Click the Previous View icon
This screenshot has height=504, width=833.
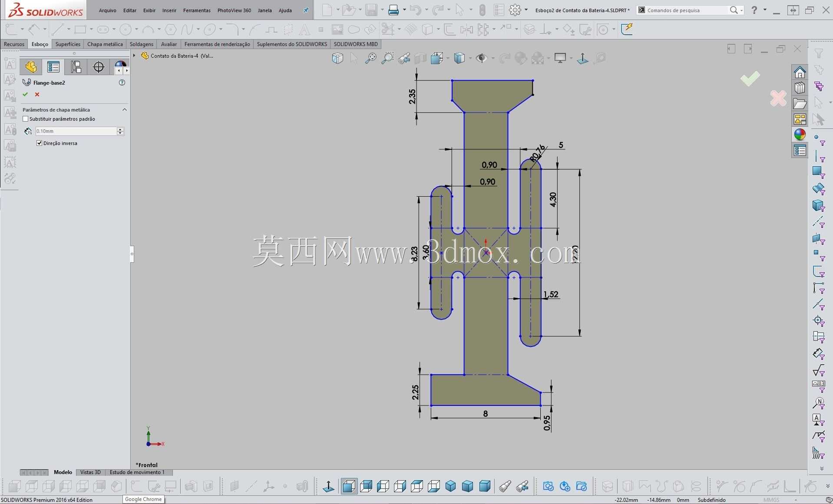[x=403, y=58]
